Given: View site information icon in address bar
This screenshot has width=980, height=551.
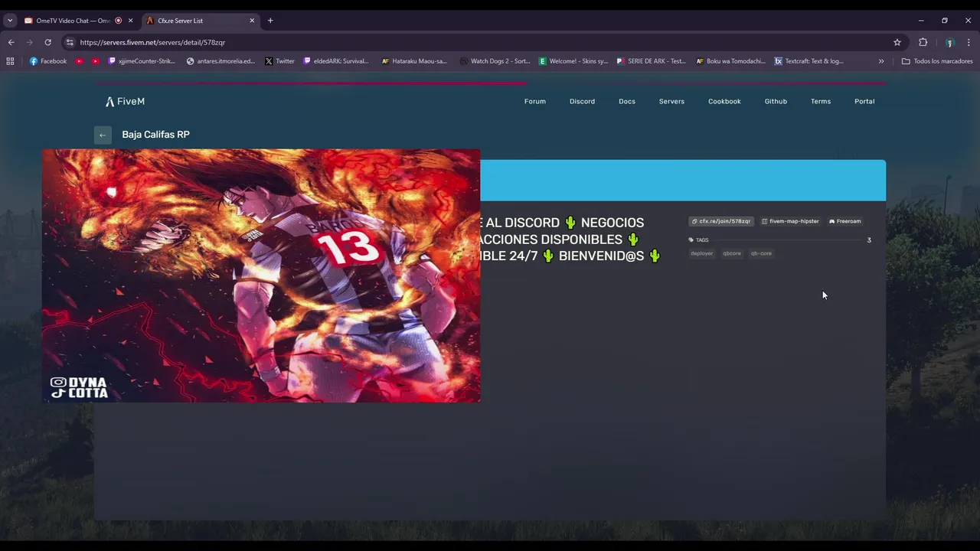Looking at the screenshot, I should click(x=70, y=42).
